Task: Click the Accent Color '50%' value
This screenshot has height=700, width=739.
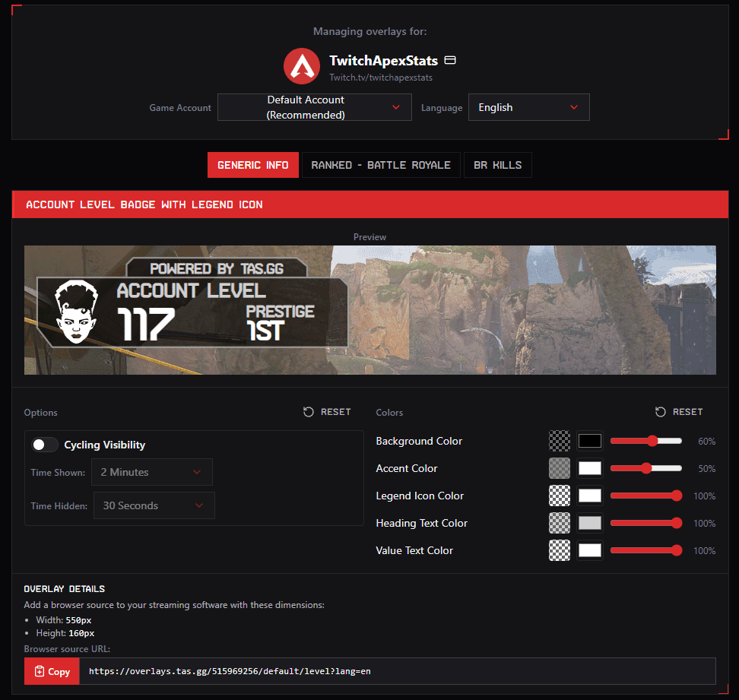Action: [x=706, y=469]
